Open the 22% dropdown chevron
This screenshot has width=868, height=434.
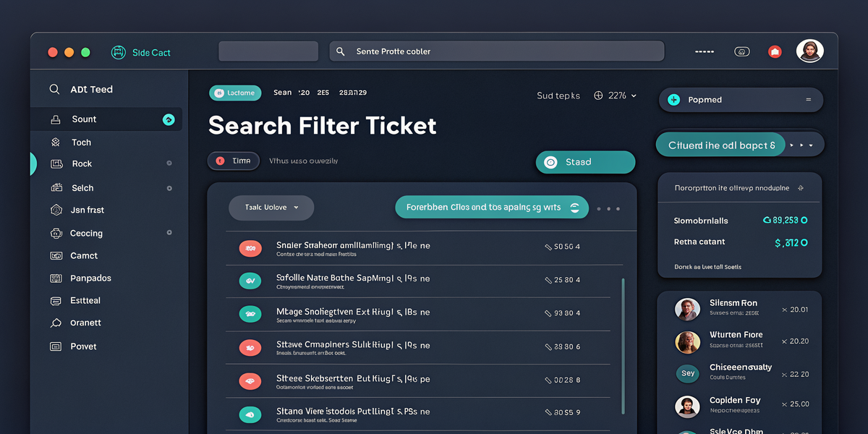(x=634, y=95)
